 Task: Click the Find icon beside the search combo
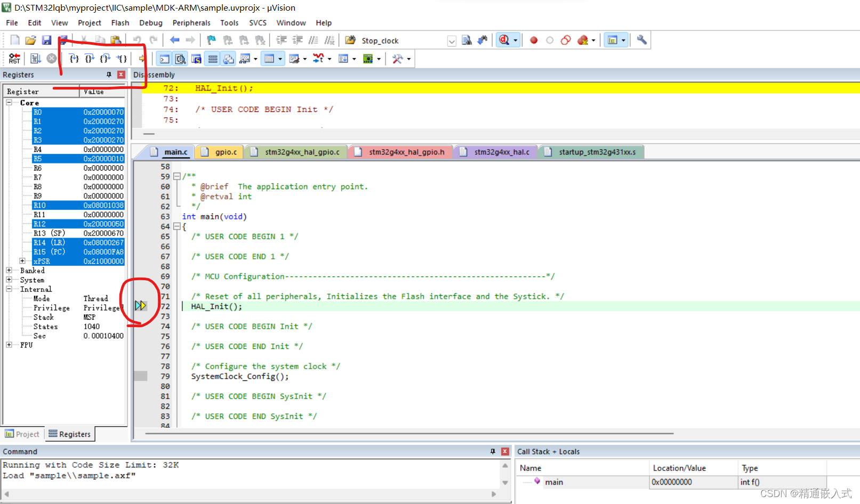click(467, 40)
